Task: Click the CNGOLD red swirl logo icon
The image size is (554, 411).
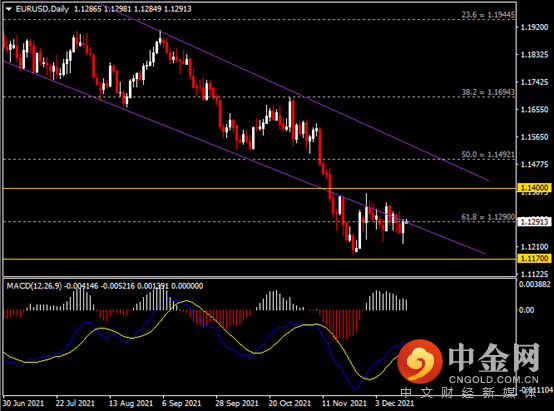Action: pos(420,361)
